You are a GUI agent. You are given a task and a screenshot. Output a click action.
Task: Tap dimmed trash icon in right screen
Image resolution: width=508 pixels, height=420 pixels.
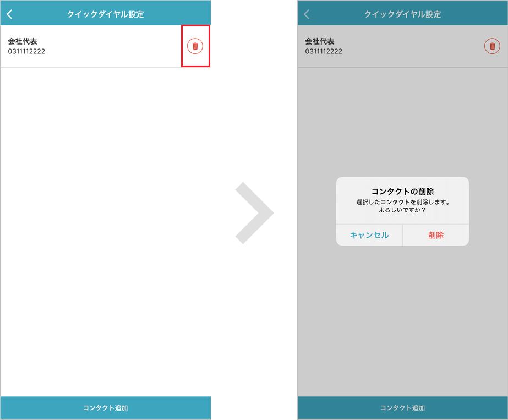[492, 46]
